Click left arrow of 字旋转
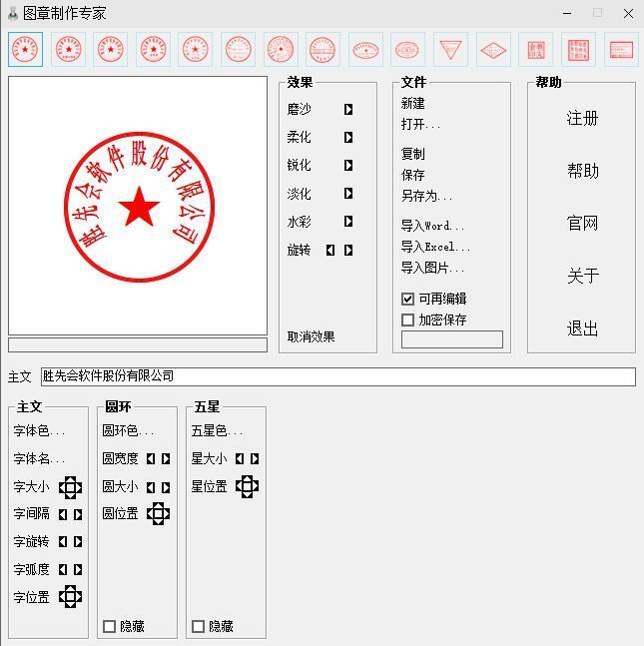 click(x=63, y=542)
